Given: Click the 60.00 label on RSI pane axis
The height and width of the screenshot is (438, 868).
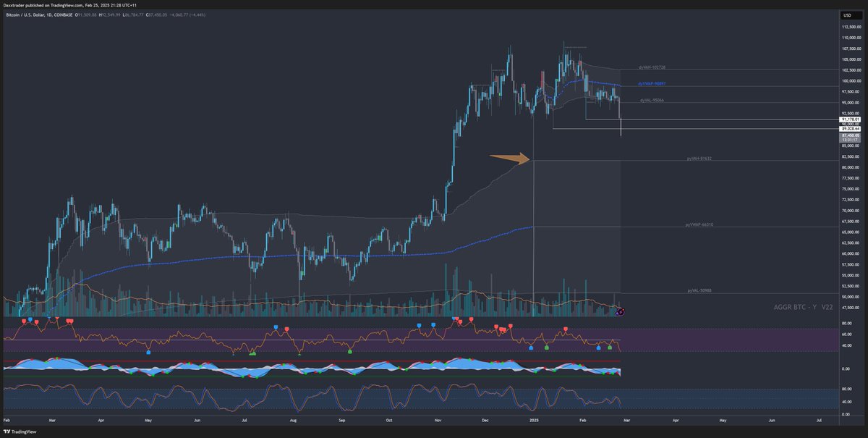Looking at the screenshot, I should tap(846, 334).
